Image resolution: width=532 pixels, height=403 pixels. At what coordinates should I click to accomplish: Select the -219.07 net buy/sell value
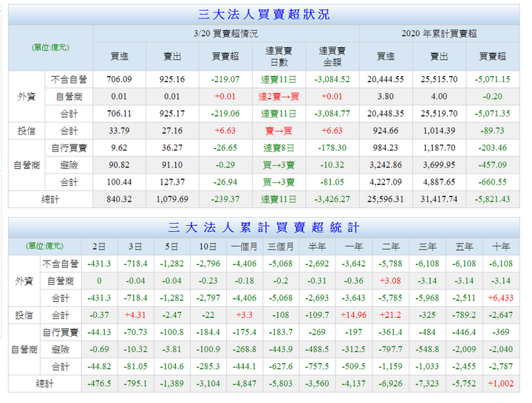225,79
